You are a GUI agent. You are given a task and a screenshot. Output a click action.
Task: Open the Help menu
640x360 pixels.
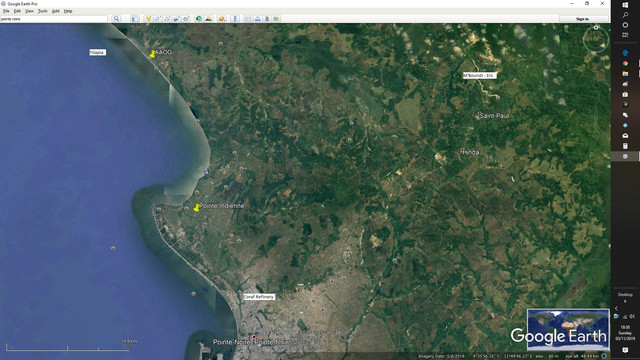68,11
